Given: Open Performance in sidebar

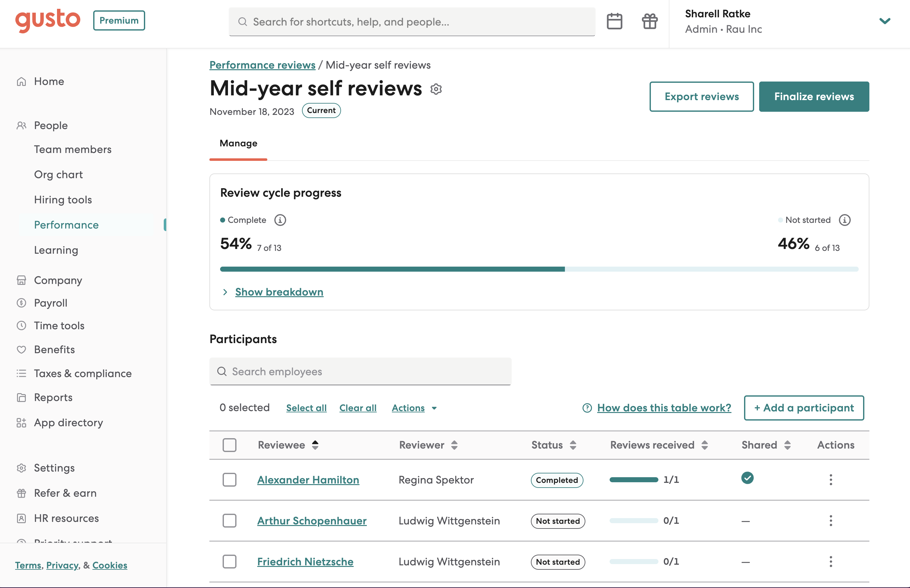Looking at the screenshot, I should point(66,225).
